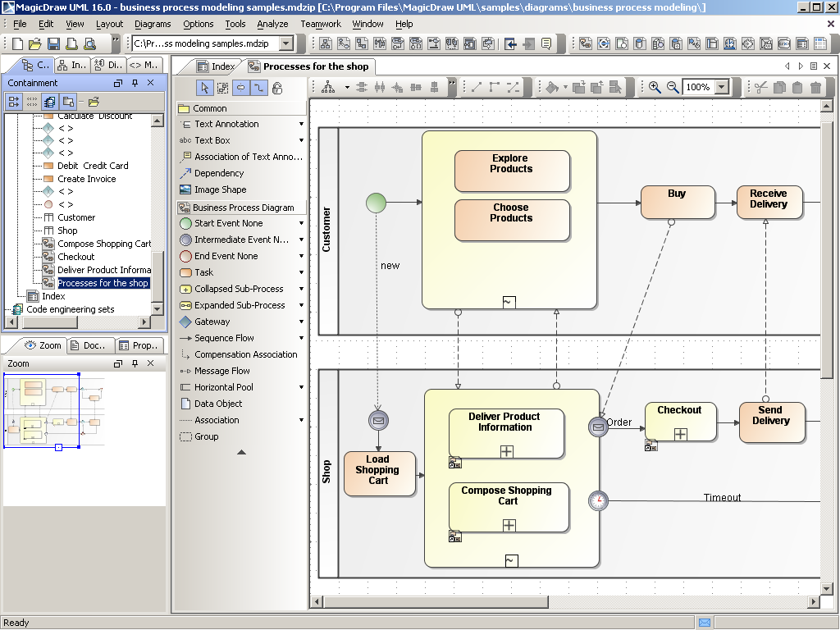Switch to the Prop.. panel tab
The image size is (840, 630).
coord(139,345)
